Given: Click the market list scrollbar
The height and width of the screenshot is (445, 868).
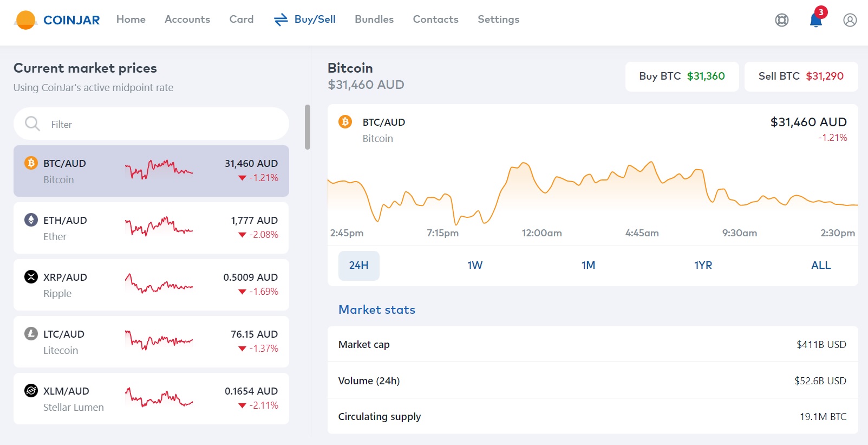Looking at the screenshot, I should [x=308, y=127].
